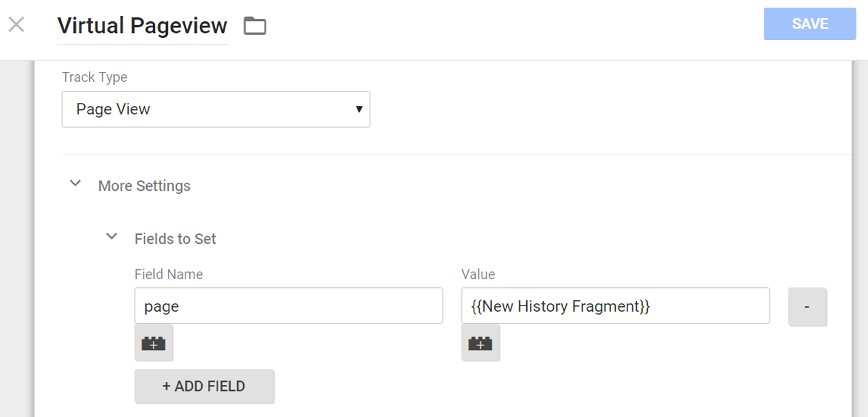
Task: Close the tag editor with the X
Action: pyautogui.click(x=16, y=24)
